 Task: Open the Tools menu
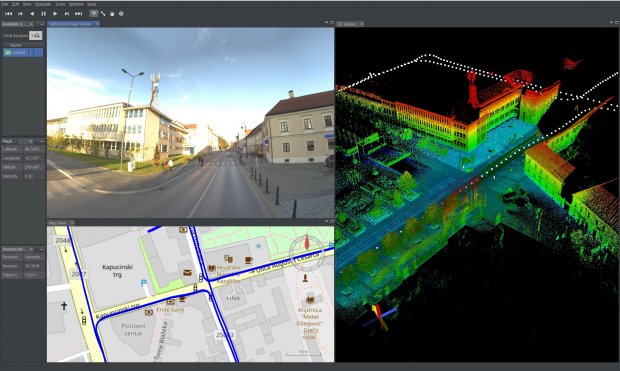click(60, 4)
